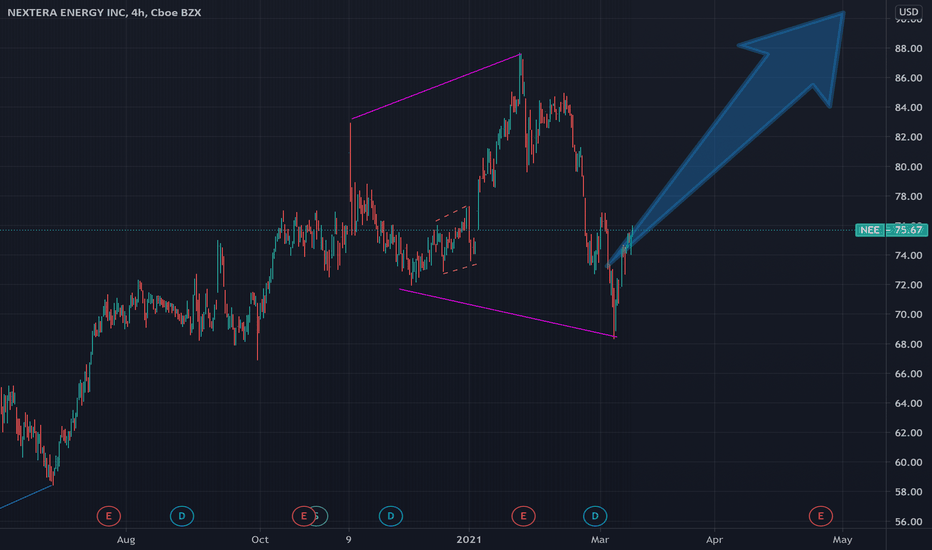Open the dividend marker above the Mar label
The width and height of the screenshot is (932, 550).
click(x=595, y=516)
